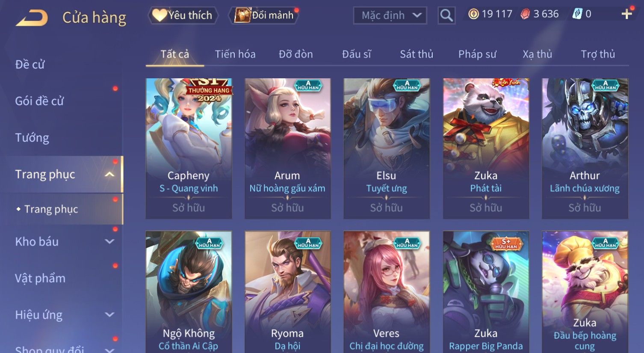Image resolution: width=644 pixels, height=353 pixels.
Task: Switch to the Tiến hóa tab
Action: pyautogui.click(x=235, y=54)
